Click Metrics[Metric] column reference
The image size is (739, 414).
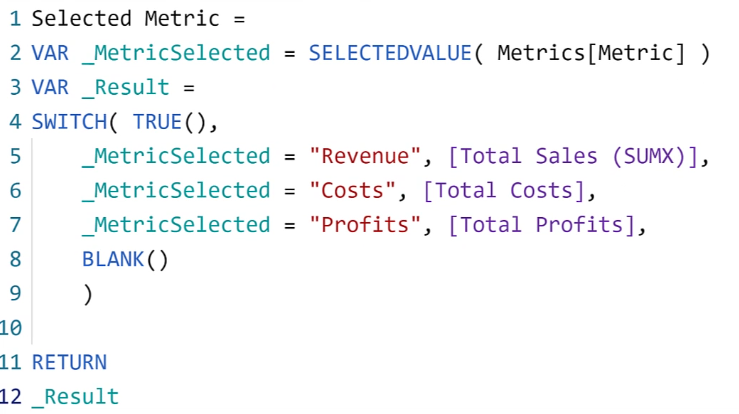click(591, 53)
